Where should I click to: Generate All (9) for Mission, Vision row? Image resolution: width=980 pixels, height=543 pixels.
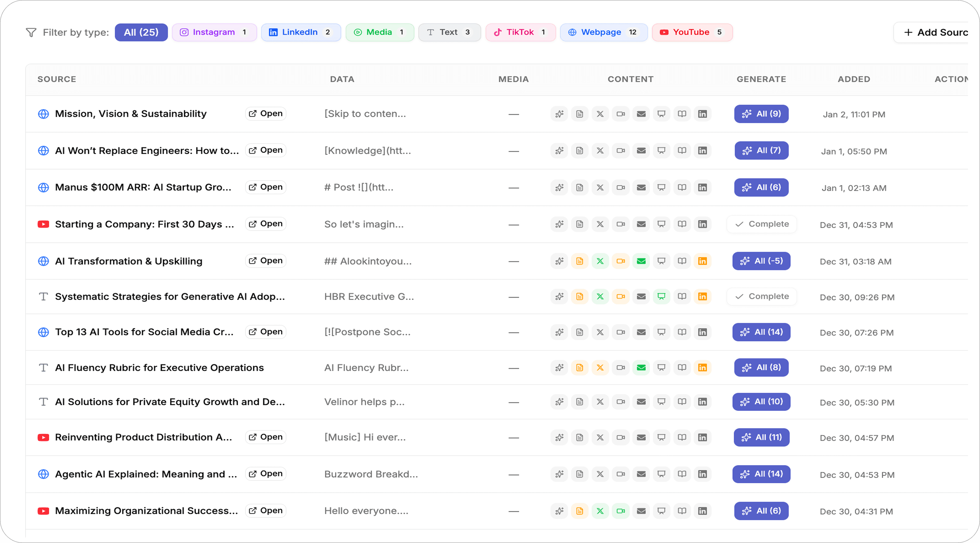coord(761,114)
